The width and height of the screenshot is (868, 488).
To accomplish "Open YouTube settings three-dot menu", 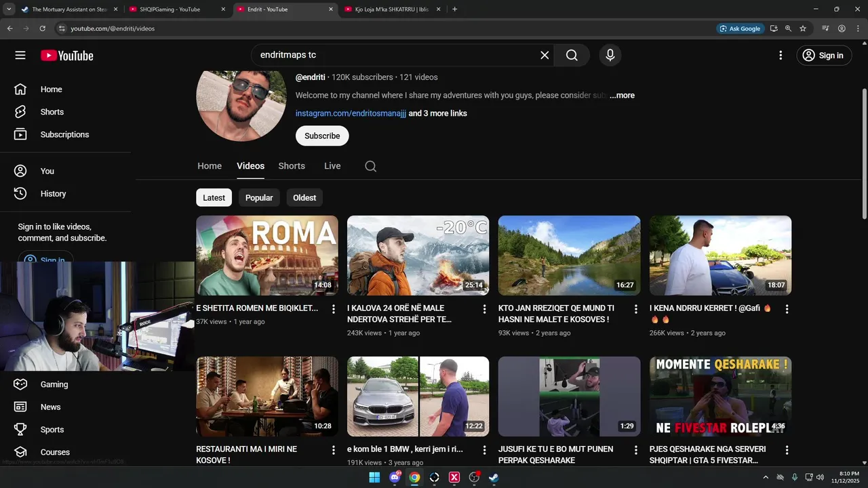I will click(x=781, y=56).
